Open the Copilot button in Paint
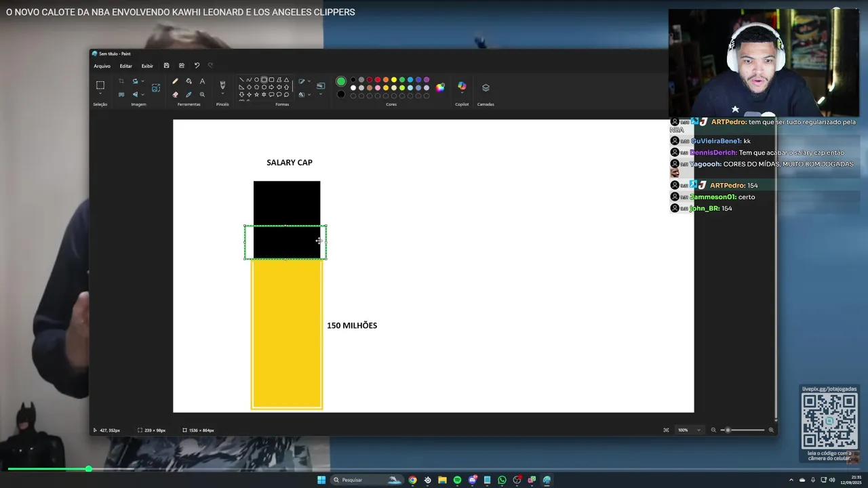This screenshot has height=488, width=868. pos(462,86)
